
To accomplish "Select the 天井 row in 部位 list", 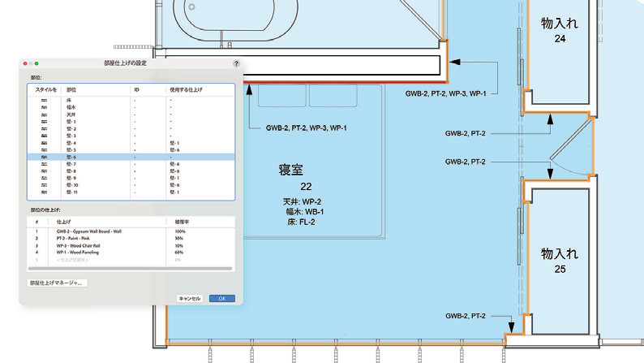I will click(131, 115).
